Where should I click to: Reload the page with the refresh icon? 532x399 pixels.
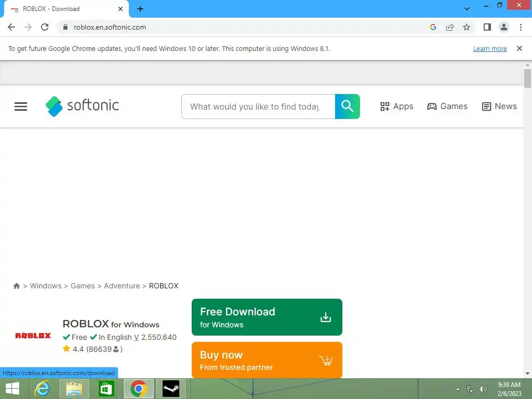[x=45, y=27]
